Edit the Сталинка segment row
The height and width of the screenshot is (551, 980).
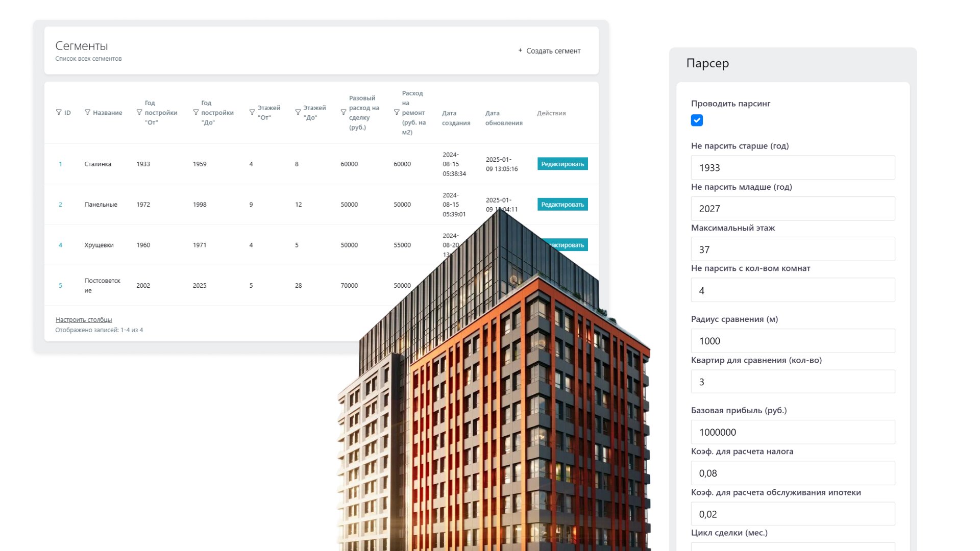pos(562,164)
